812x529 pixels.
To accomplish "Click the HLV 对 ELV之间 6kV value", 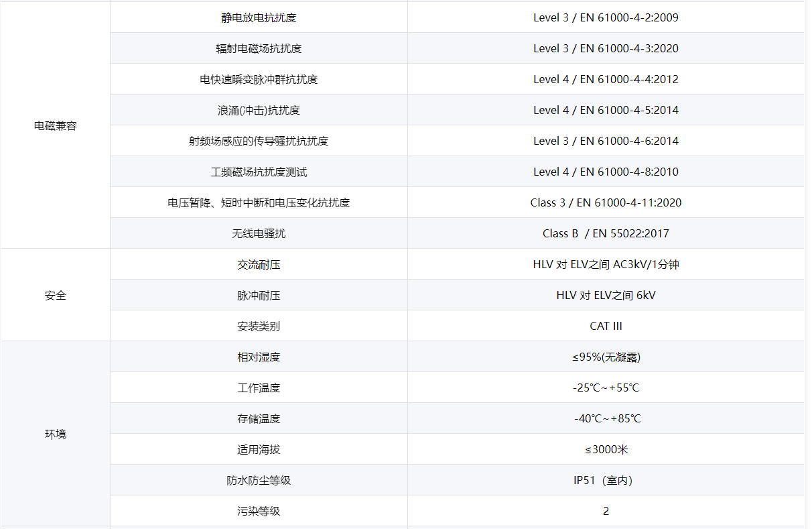I will coord(606,296).
